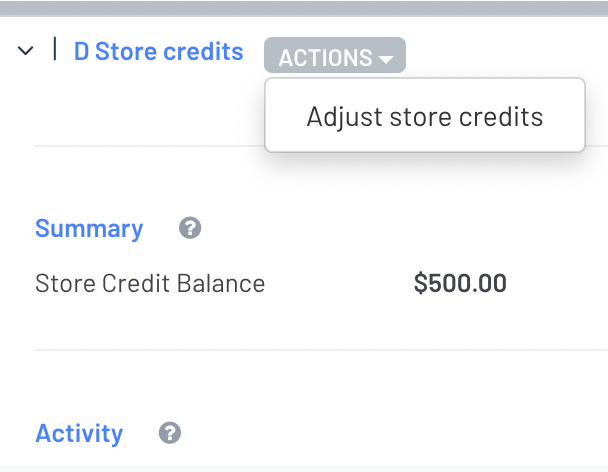This screenshot has width=608, height=472.
Task: Click the gray bar at the top
Action: coord(304,8)
